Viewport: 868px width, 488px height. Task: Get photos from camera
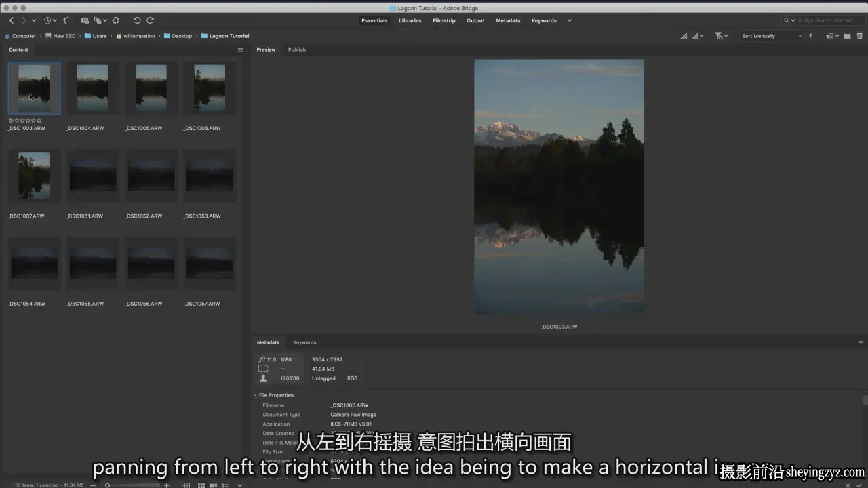(x=85, y=21)
